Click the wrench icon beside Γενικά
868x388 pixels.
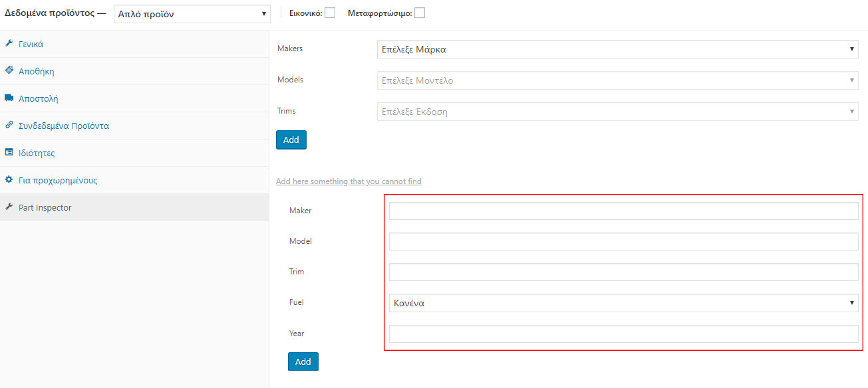(9, 44)
